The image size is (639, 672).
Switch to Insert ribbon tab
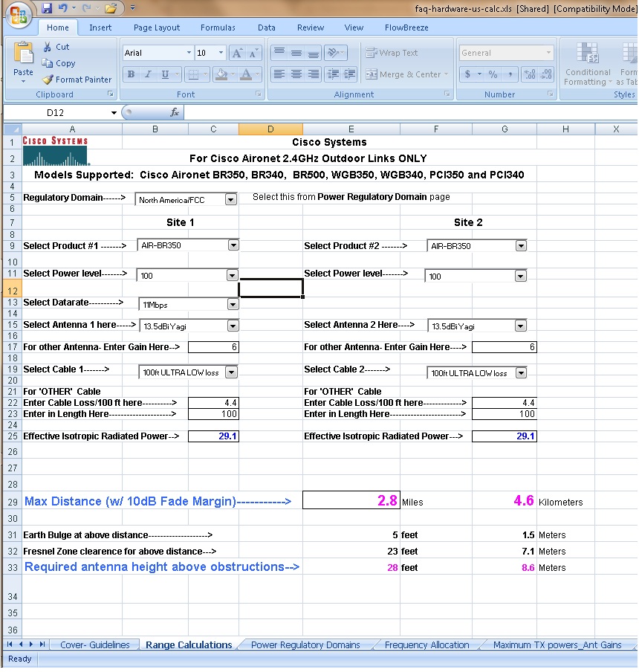[100, 28]
